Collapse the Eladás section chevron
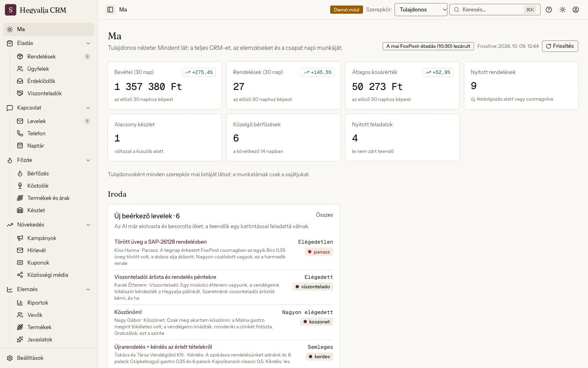Viewport: 588px width, 368px height. [88, 43]
